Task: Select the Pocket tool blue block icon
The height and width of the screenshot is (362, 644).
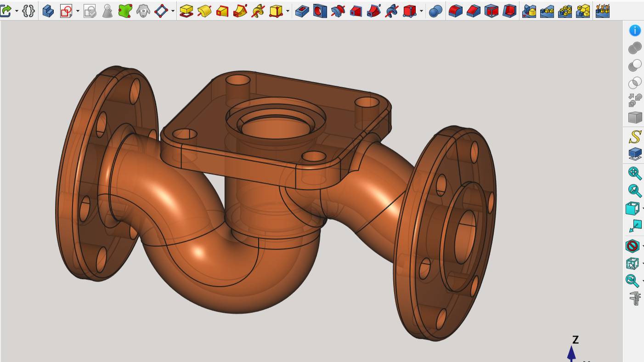Action: pos(302,11)
